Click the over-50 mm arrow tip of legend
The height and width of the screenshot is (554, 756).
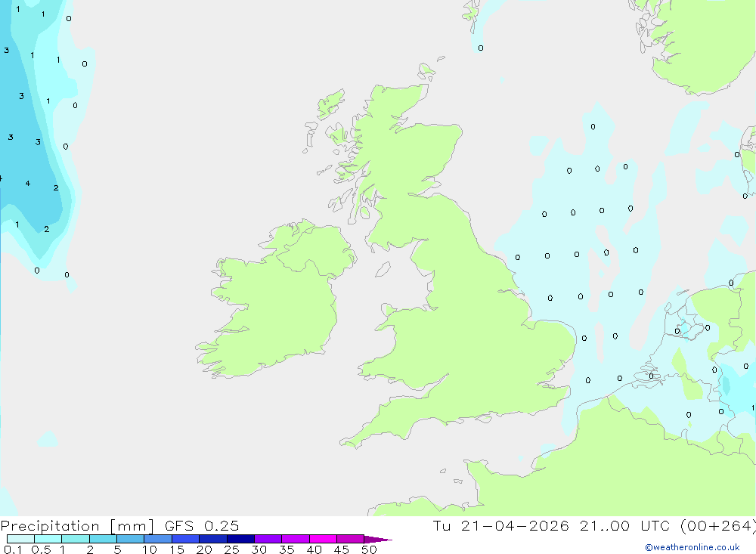pyautogui.click(x=378, y=540)
